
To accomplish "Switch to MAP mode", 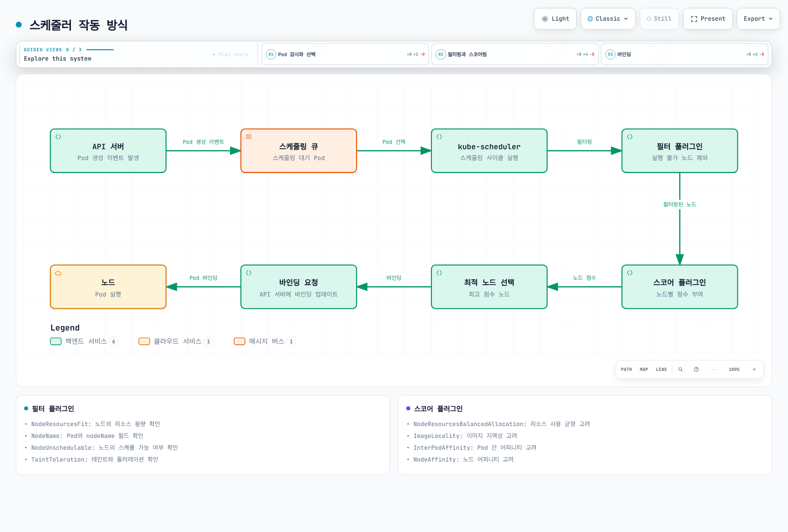I will point(644,369).
